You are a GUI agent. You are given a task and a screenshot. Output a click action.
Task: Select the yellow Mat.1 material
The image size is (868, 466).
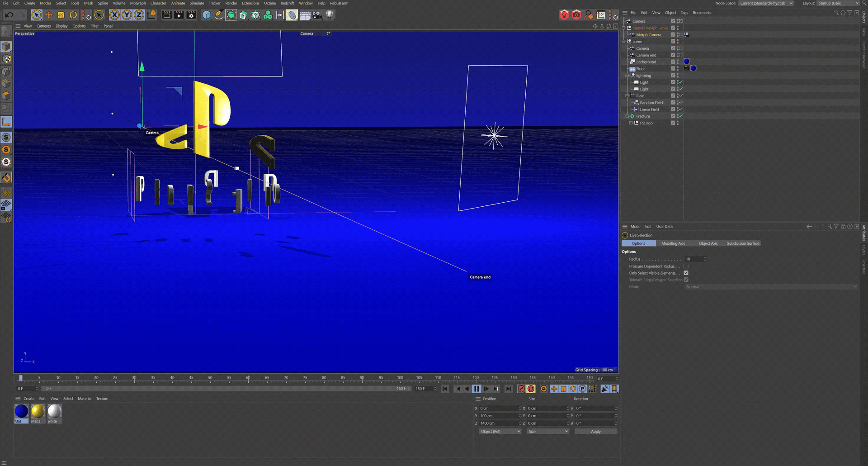coord(38,414)
